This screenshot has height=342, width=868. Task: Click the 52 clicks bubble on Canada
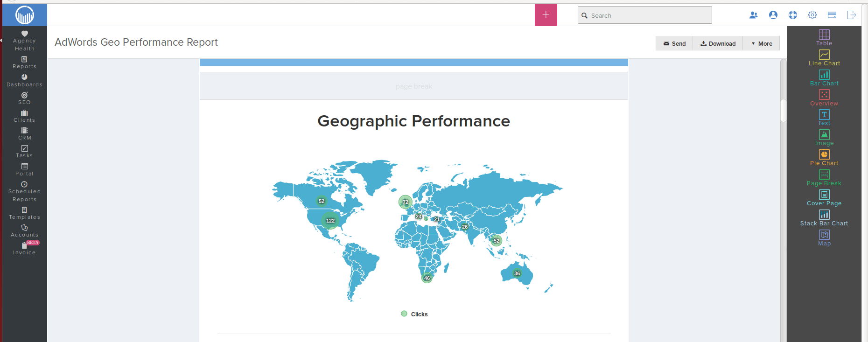(x=322, y=201)
